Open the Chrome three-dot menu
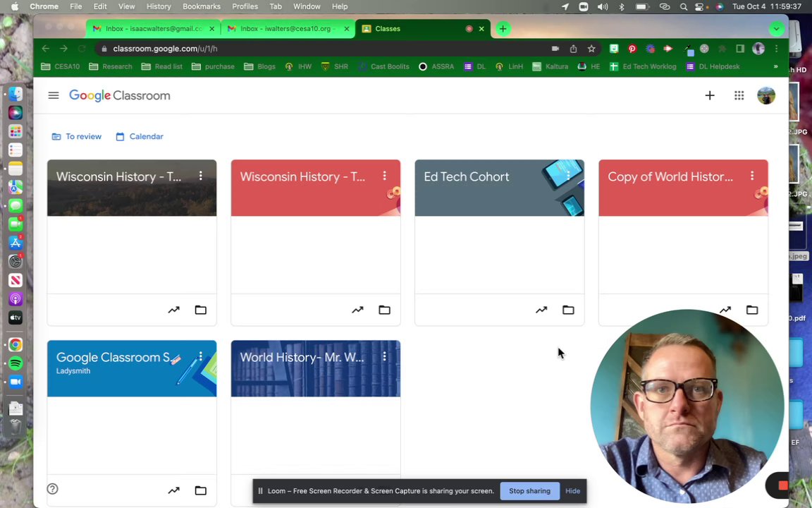This screenshot has width=812, height=508. [776, 49]
